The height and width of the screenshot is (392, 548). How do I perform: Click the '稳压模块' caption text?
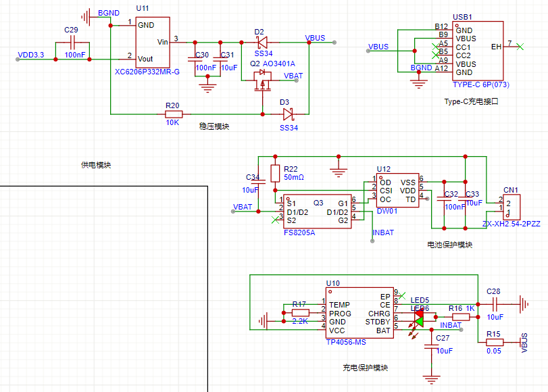(214, 126)
